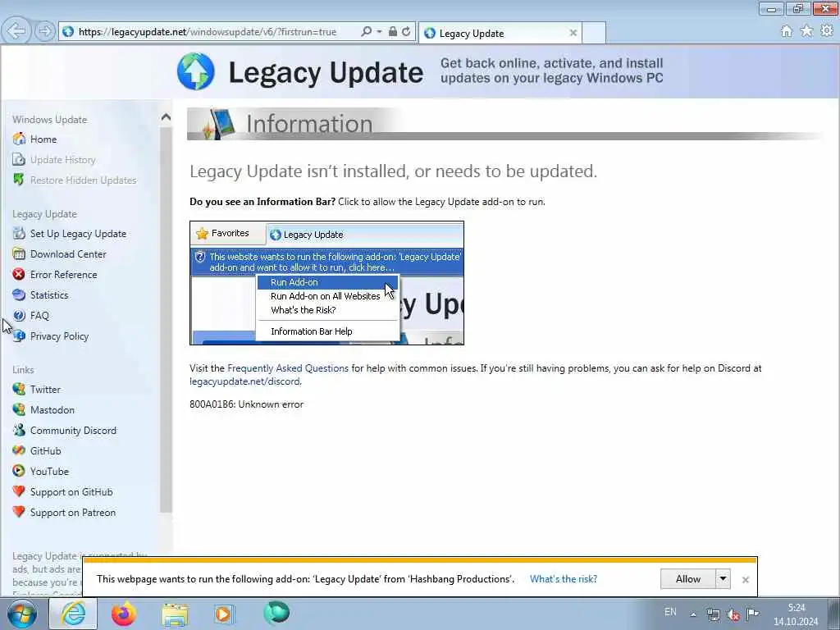The height and width of the screenshot is (630, 840).
Task: Click the Information Bar example screenshot
Action: [x=326, y=283]
